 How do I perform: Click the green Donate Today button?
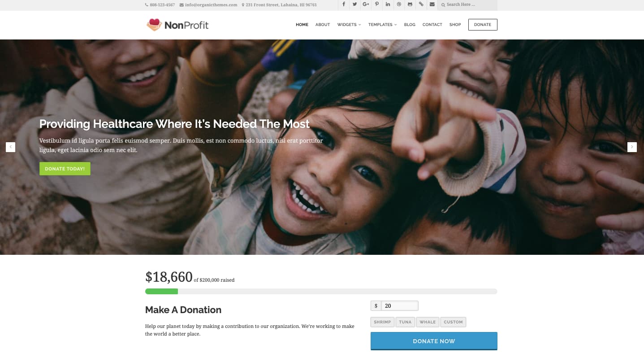coord(65,169)
